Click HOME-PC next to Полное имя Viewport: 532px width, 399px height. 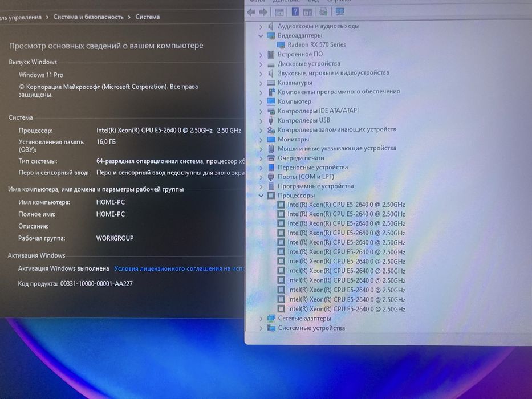[x=110, y=214]
